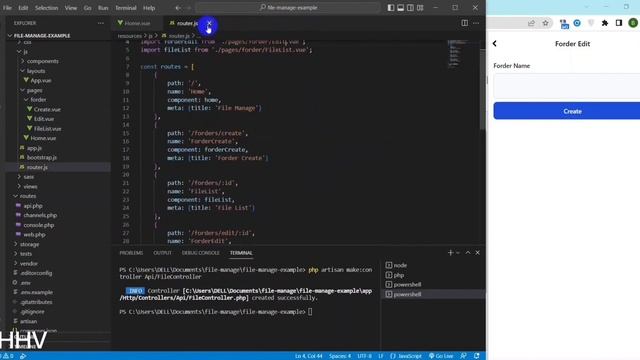This screenshot has width=640, height=360.
Task: Open the File menu
Action: click(x=7, y=8)
